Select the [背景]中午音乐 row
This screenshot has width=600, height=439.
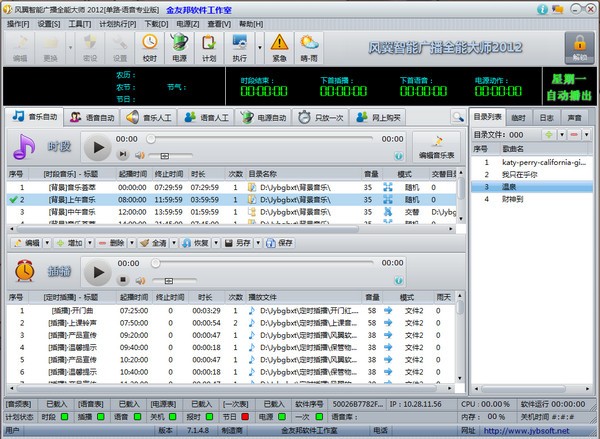point(231,212)
